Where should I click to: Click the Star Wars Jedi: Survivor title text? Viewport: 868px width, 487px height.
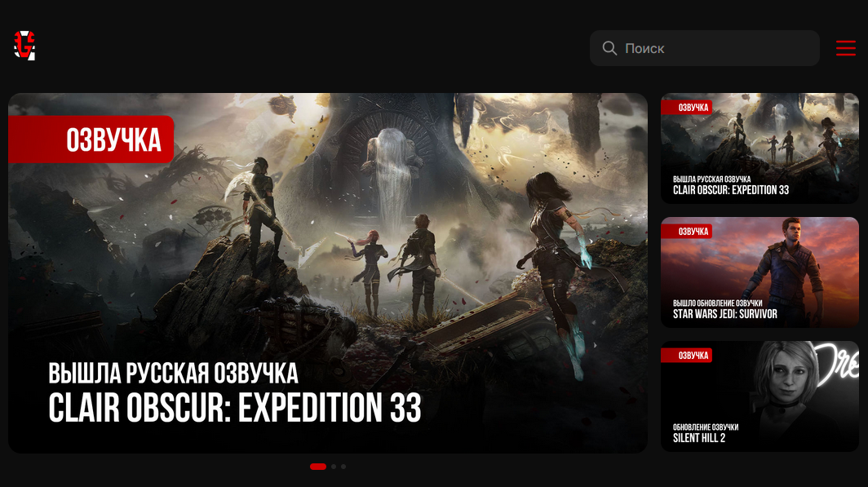724,314
